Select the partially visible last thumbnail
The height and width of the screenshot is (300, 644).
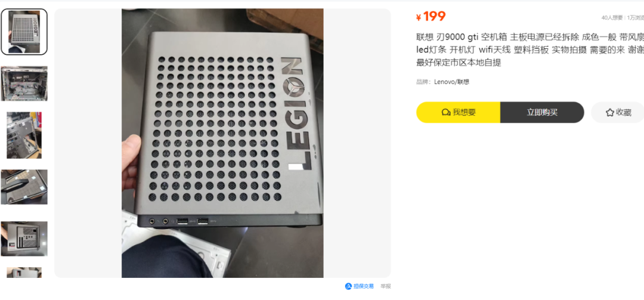point(24,273)
